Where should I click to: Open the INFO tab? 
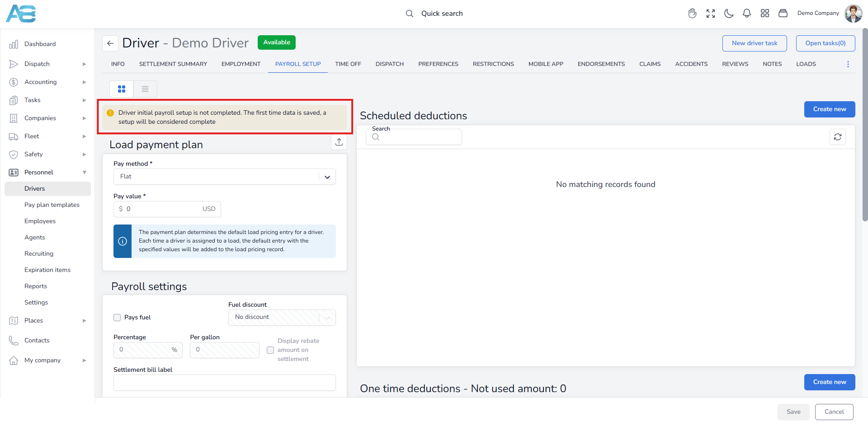tap(118, 64)
